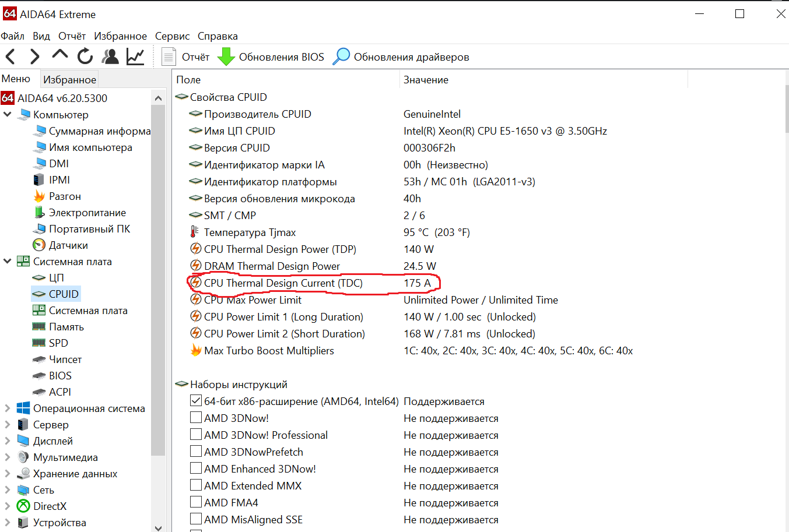Expand the Хранение данных tree node
Screen dimensions: 789x532
[8, 474]
